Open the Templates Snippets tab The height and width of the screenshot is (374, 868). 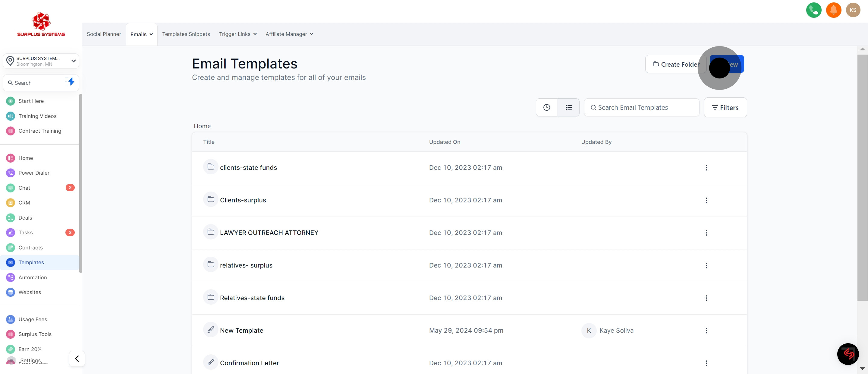pyautogui.click(x=186, y=34)
